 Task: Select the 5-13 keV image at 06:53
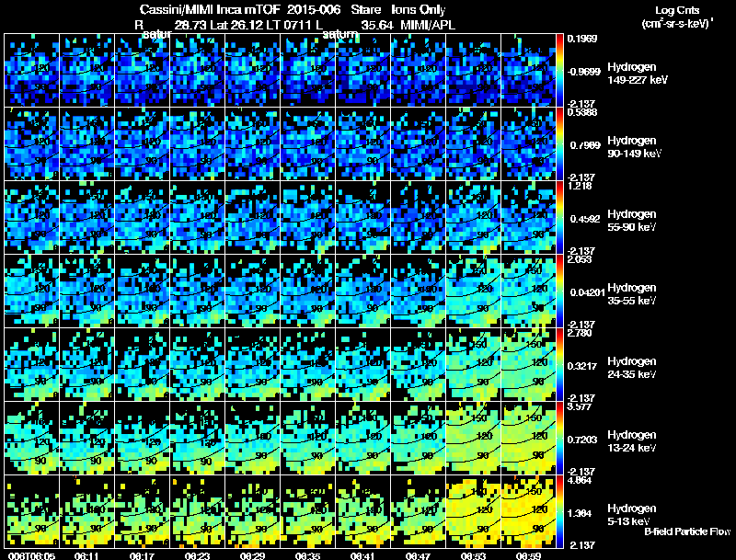(x=473, y=512)
